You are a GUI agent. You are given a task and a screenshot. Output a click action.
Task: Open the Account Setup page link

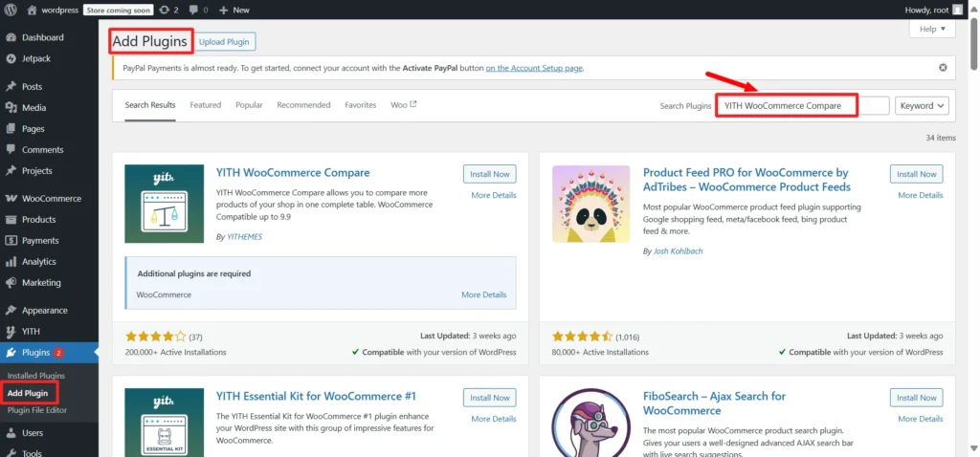534,68
